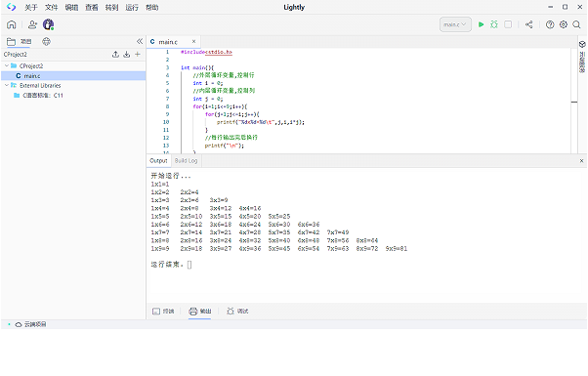588x376 pixels.
Task: Switch to the Output tab
Action: point(158,161)
